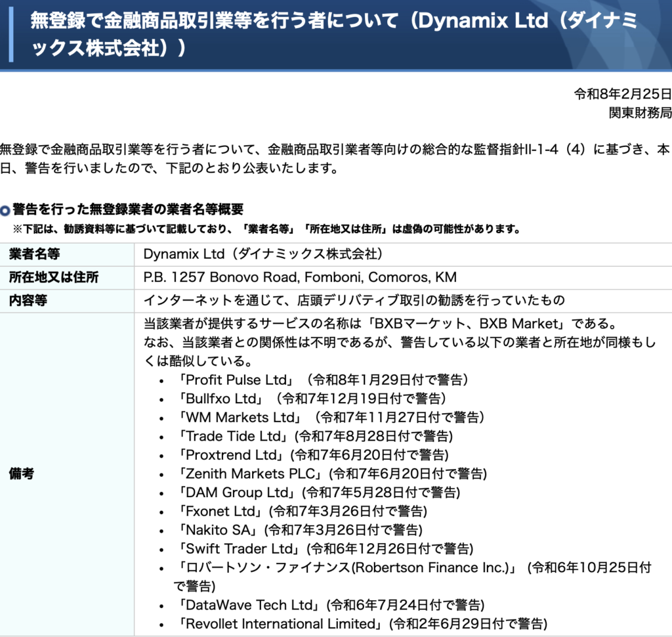Click the blue circle bullet beside the section heading
Screen dimensions: 672x637
click(5, 210)
